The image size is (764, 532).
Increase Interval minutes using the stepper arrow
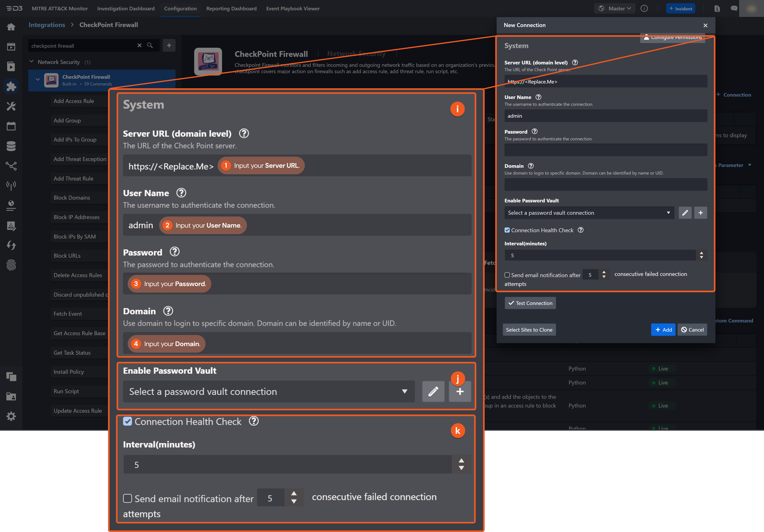pyautogui.click(x=461, y=461)
